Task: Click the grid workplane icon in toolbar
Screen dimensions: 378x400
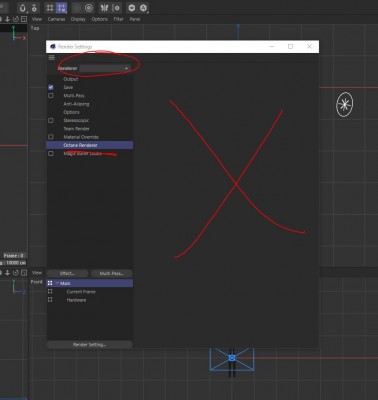Action: click(x=50, y=8)
